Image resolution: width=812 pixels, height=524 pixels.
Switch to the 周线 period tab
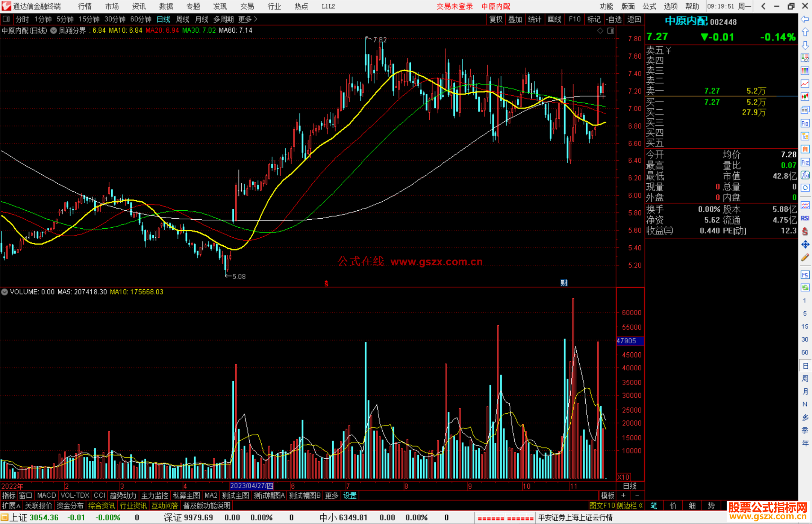(182, 19)
